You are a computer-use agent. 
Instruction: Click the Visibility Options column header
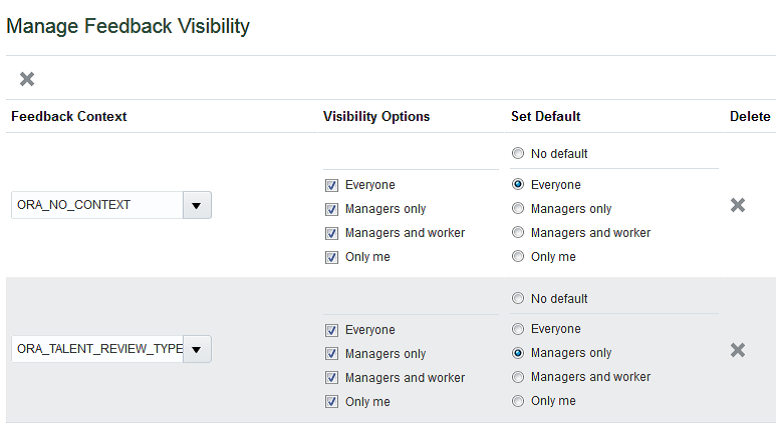coord(376,116)
